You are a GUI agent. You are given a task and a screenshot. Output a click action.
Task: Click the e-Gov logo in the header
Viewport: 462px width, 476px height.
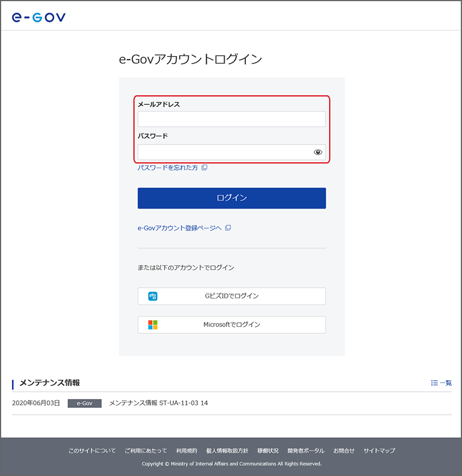(x=39, y=17)
